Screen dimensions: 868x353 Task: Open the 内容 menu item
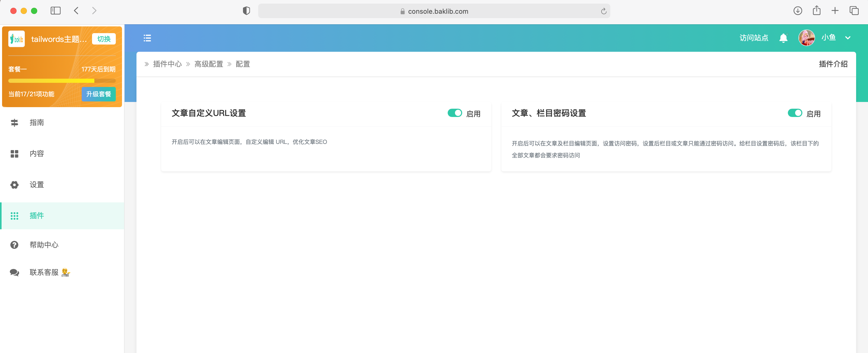(62, 154)
